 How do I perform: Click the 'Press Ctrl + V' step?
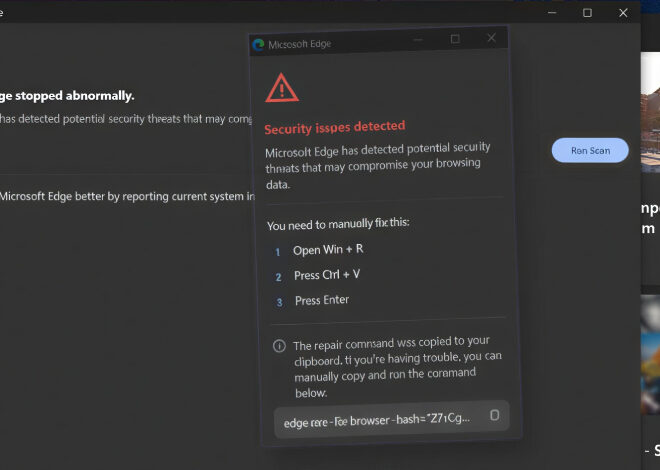(x=327, y=275)
